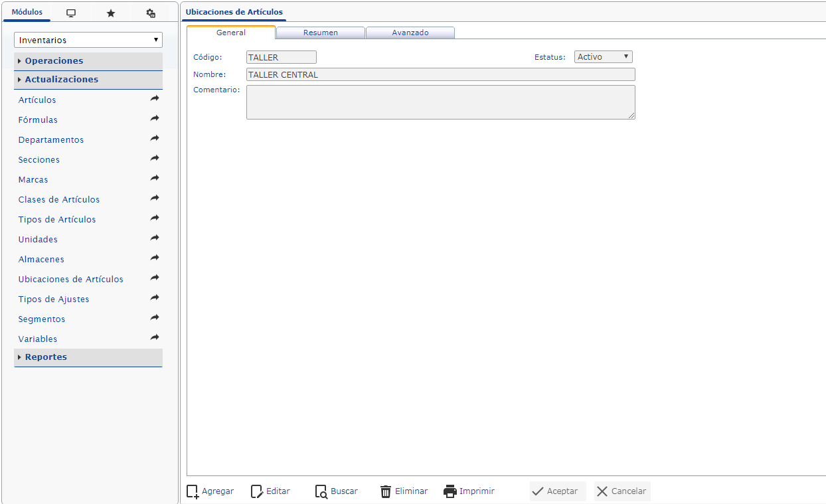Click the Buscar search icon
The width and height of the screenshot is (826, 504).
click(321, 491)
